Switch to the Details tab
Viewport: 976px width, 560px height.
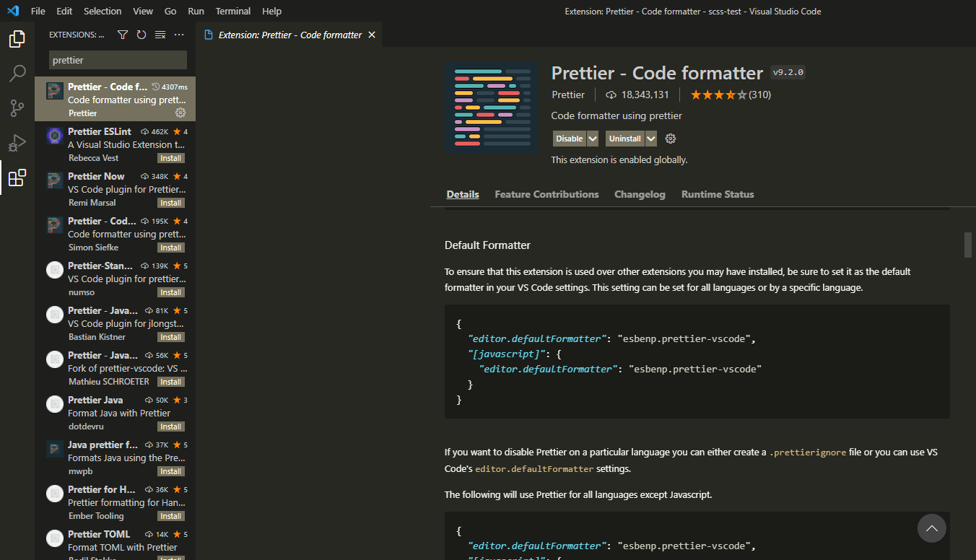[463, 194]
